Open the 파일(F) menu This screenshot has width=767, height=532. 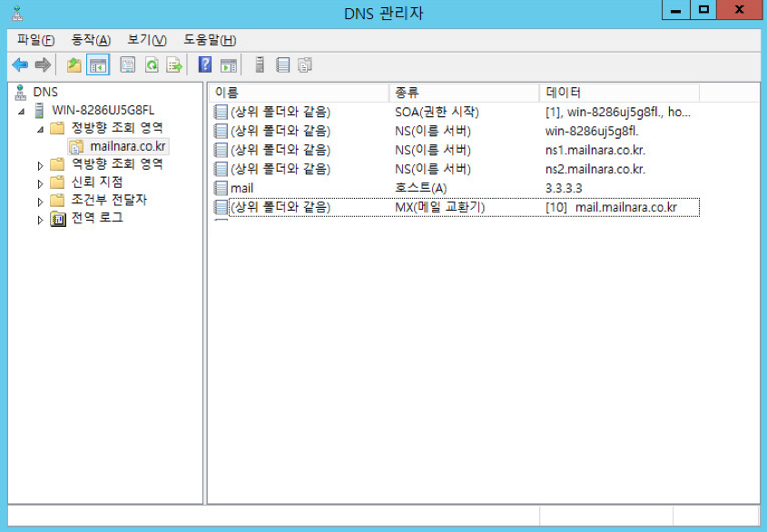pyautogui.click(x=35, y=40)
